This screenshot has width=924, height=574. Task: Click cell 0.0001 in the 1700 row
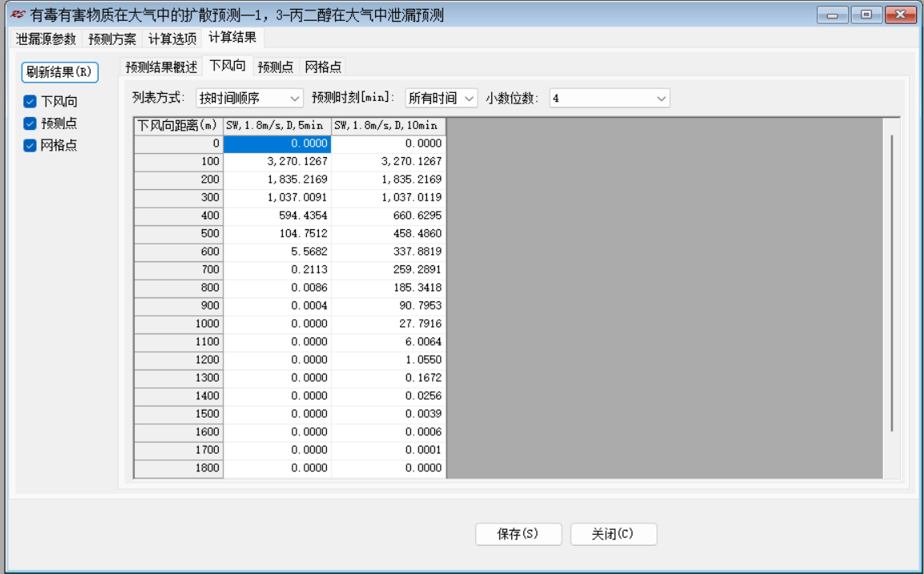(389, 450)
